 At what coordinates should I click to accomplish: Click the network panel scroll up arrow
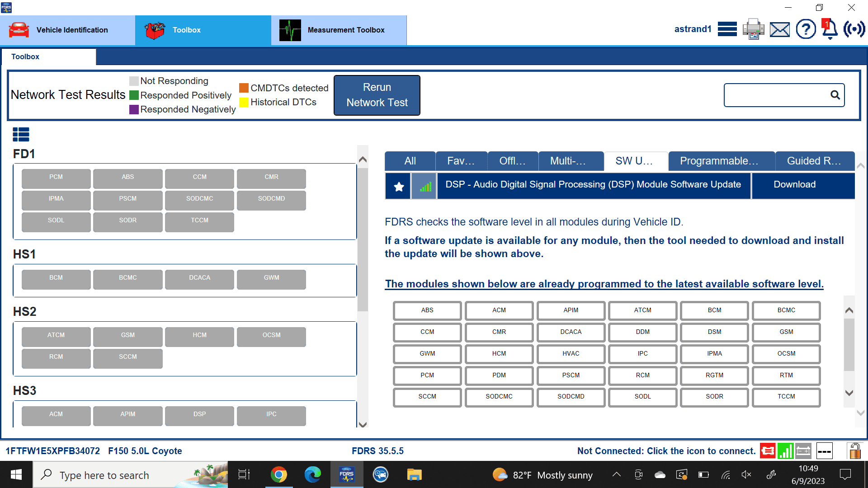point(363,160)
